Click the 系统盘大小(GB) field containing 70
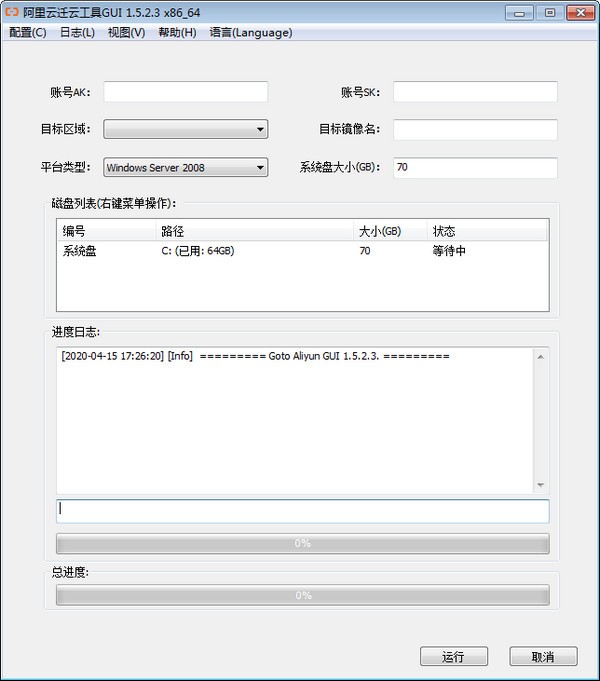Image resolution: width=600 pixels, height=681 pixels. point(475,168)
